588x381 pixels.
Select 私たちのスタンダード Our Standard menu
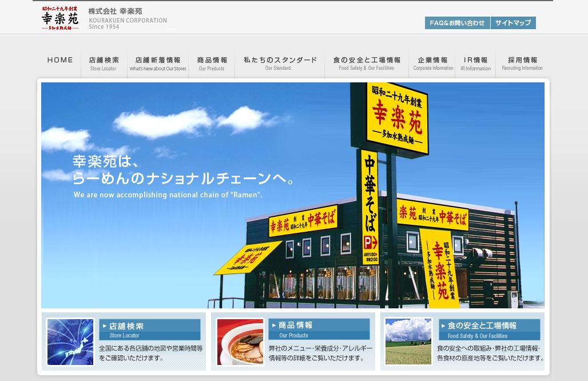(280, 64)
